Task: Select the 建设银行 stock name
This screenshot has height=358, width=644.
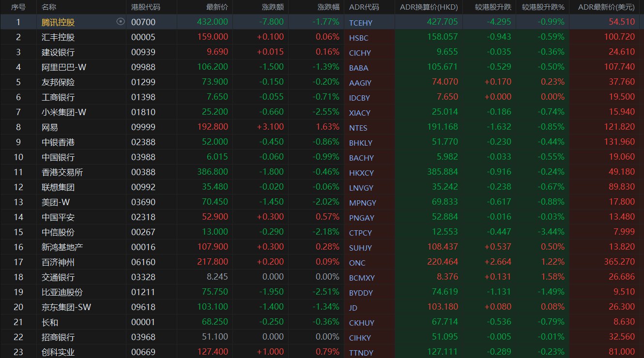Action: [58, 52]
